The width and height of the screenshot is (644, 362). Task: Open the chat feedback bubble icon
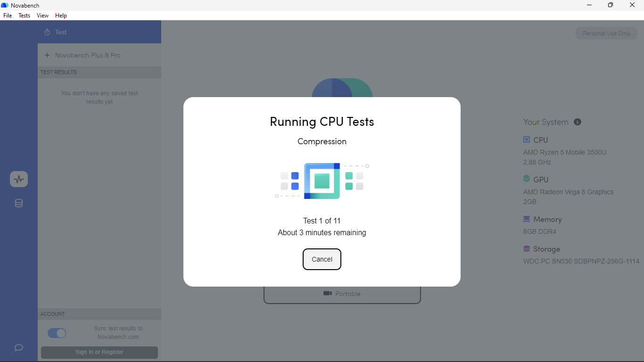[x=19, y=347]
